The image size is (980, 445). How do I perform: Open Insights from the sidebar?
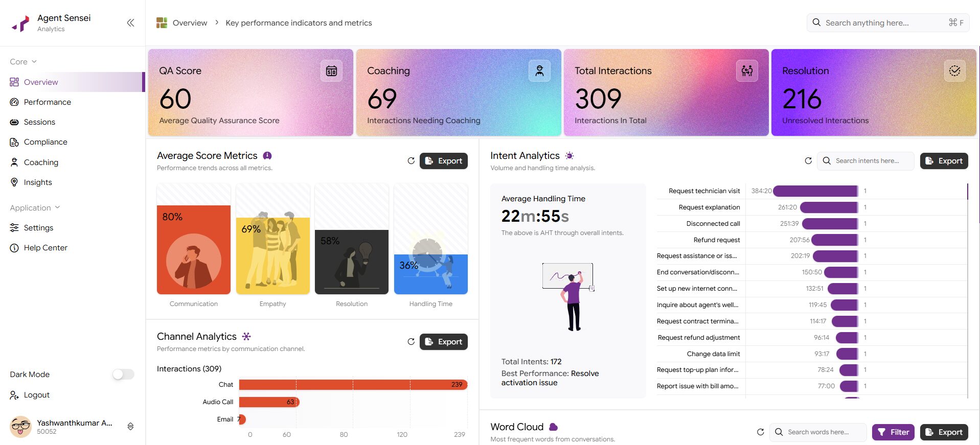point(38,182)
